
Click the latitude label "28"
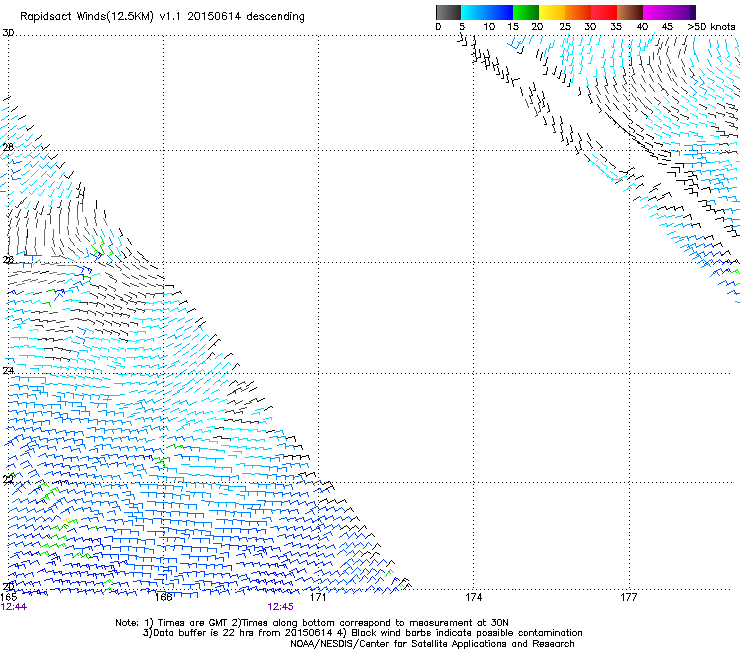coord(8,147)
